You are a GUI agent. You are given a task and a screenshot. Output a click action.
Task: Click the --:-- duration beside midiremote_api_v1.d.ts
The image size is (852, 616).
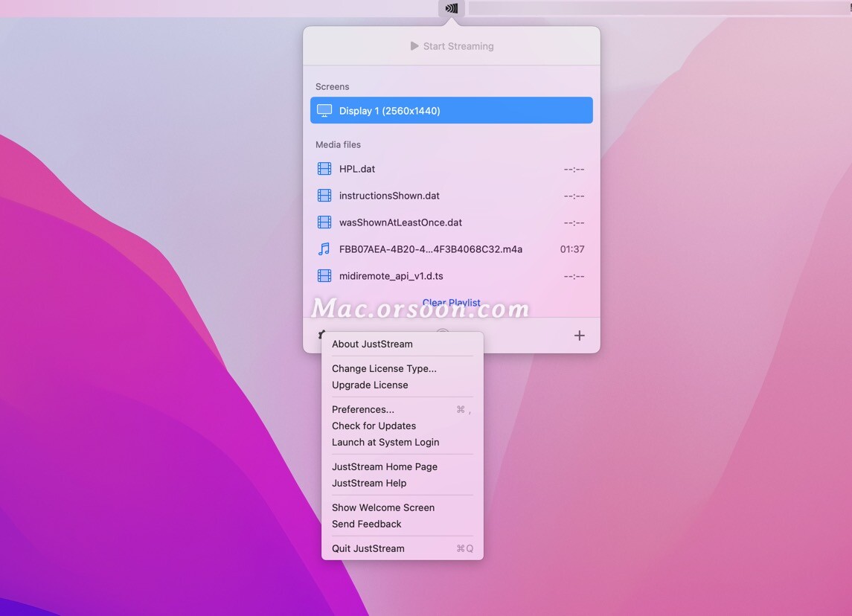574,277
